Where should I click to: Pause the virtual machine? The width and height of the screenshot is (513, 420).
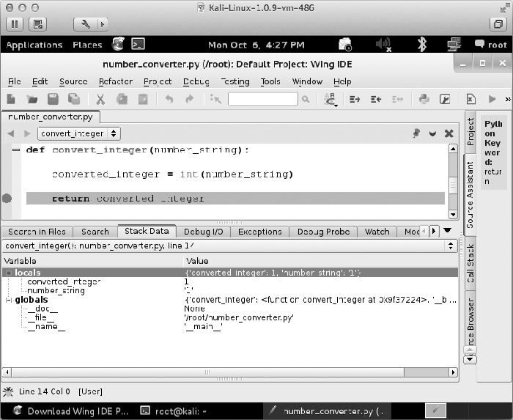pos(15,23)
